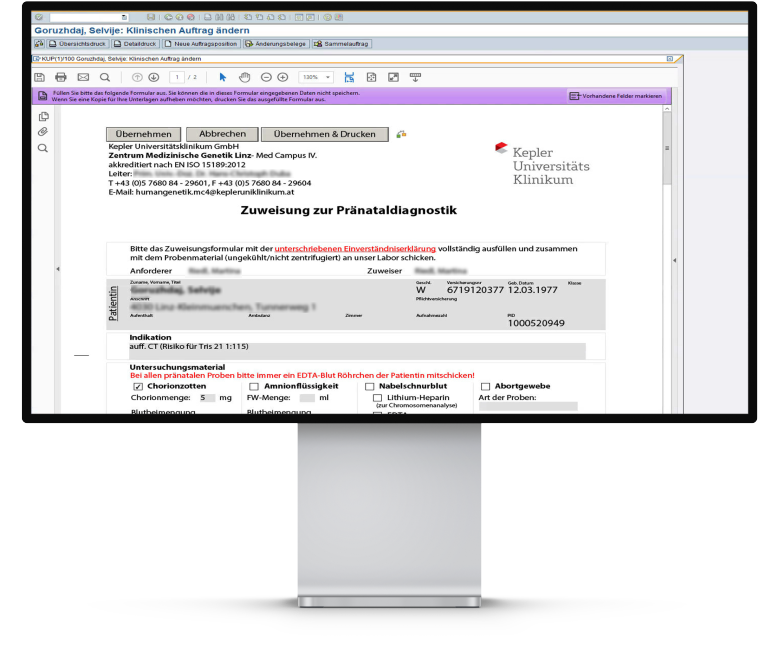
Task: Expand the left panel collapse arrow
Action: point(57,269)
